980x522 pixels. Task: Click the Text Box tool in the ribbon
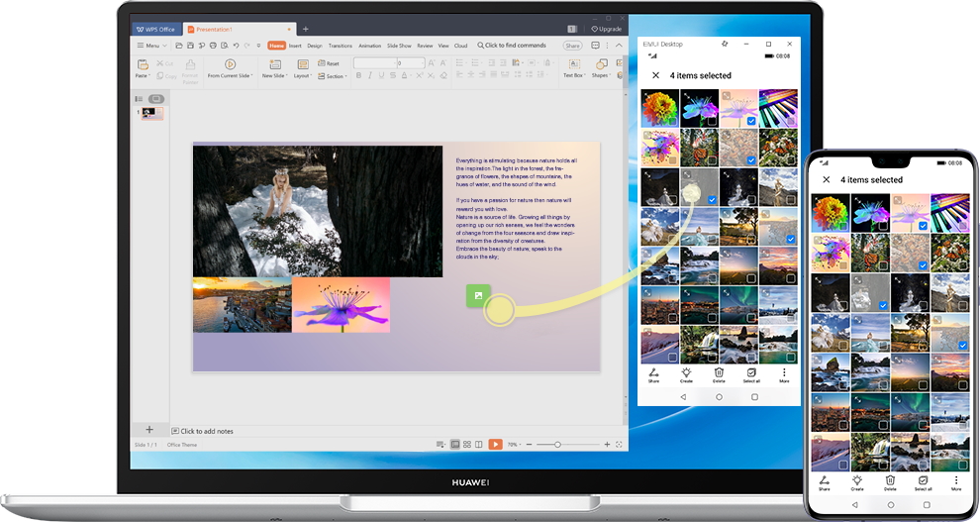coord(573,68)
